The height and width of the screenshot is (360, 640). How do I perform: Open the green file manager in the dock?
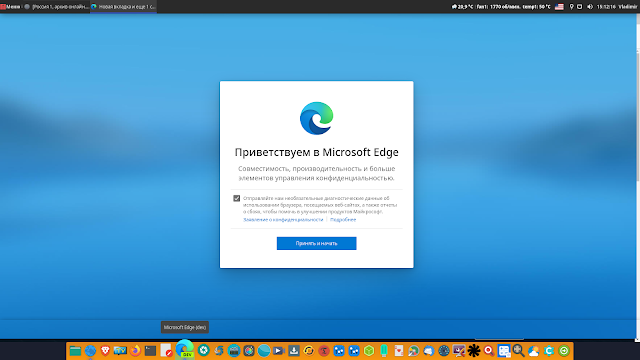[75, 351]
